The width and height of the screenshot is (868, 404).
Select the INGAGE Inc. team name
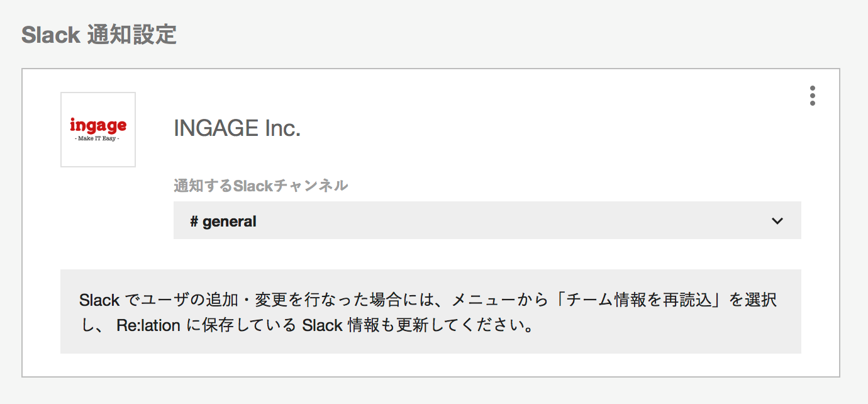pos(237,129)
